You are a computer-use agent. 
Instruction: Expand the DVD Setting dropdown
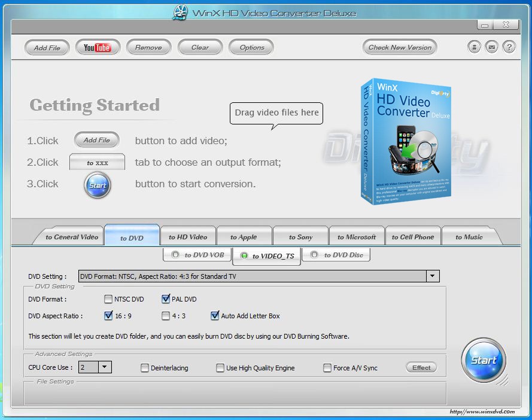click(433, 276)
